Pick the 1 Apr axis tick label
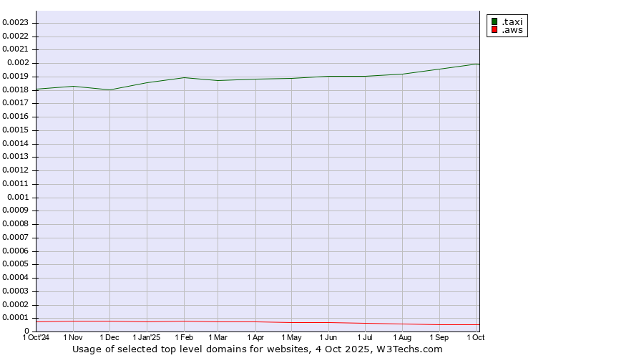This screenshot has width=644, height=358. click(x=255, y=337)
